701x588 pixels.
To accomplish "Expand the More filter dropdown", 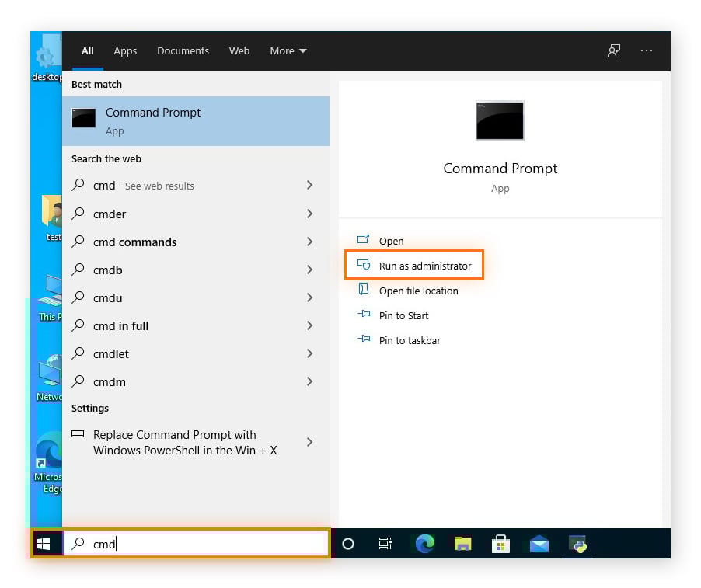I will coord(288,50).
